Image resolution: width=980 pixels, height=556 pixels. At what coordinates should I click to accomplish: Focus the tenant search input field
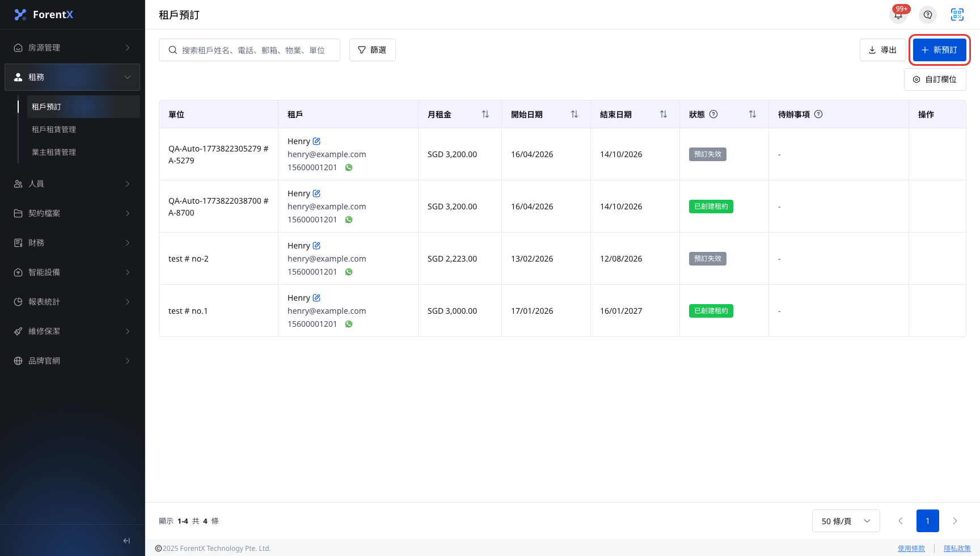pos(250,50)
